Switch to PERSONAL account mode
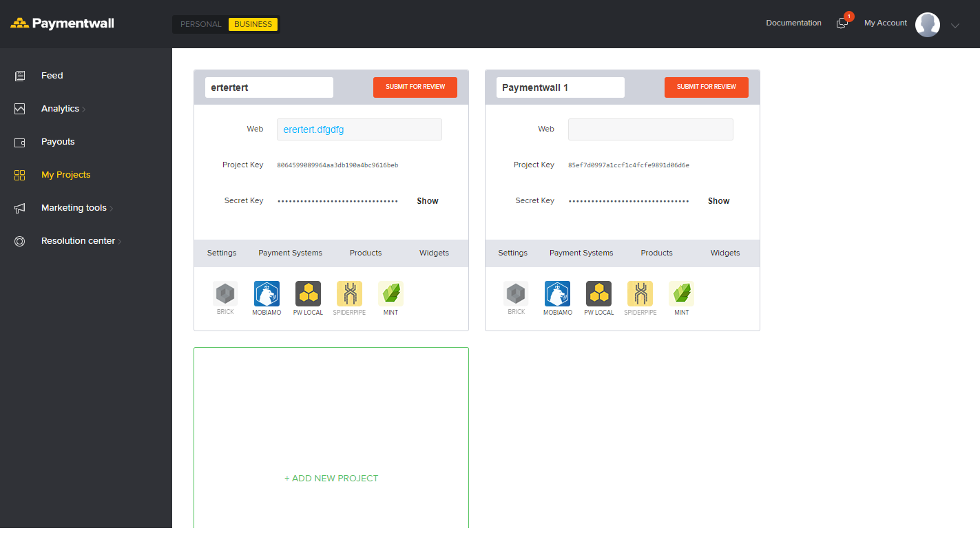The height and width of the screenshot is (555, 980). pyautogui.click(x=200, y=23)
